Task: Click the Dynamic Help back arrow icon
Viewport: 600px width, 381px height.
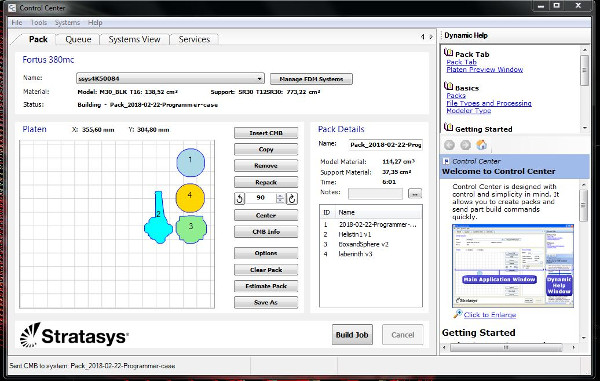Action: (450, 145)
